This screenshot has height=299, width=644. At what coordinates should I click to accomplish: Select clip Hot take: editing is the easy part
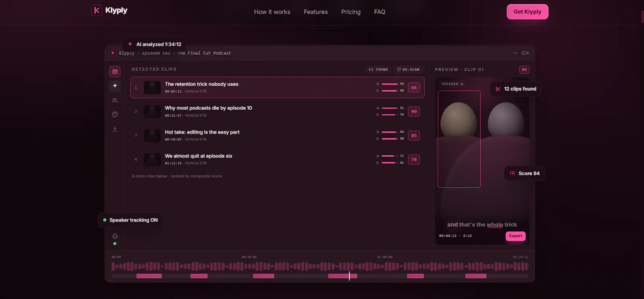[277, 135]
